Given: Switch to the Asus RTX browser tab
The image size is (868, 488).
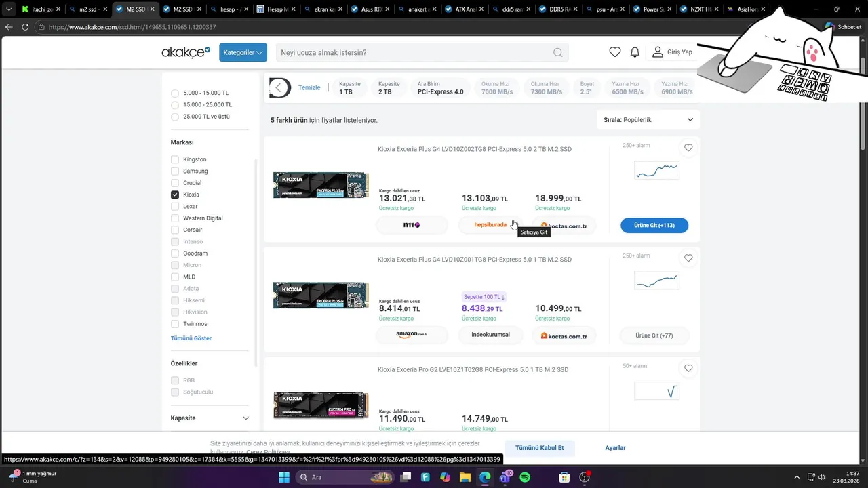Looking at the screenshot, I should pyautogui.click(x=372, y=9).
